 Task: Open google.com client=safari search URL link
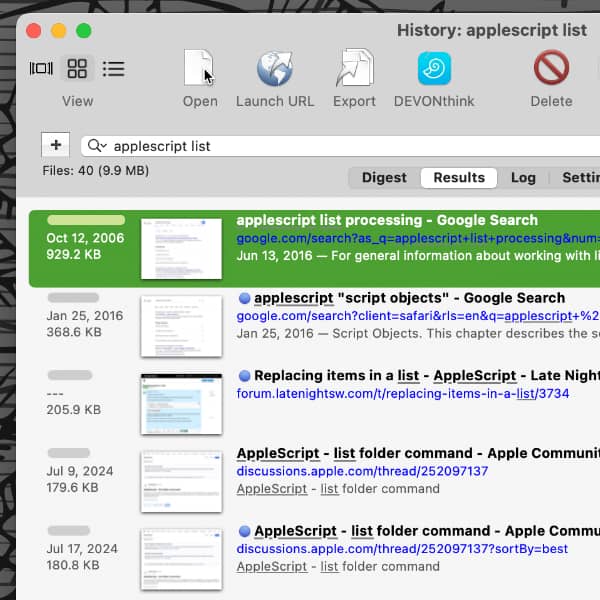point(418,316)
